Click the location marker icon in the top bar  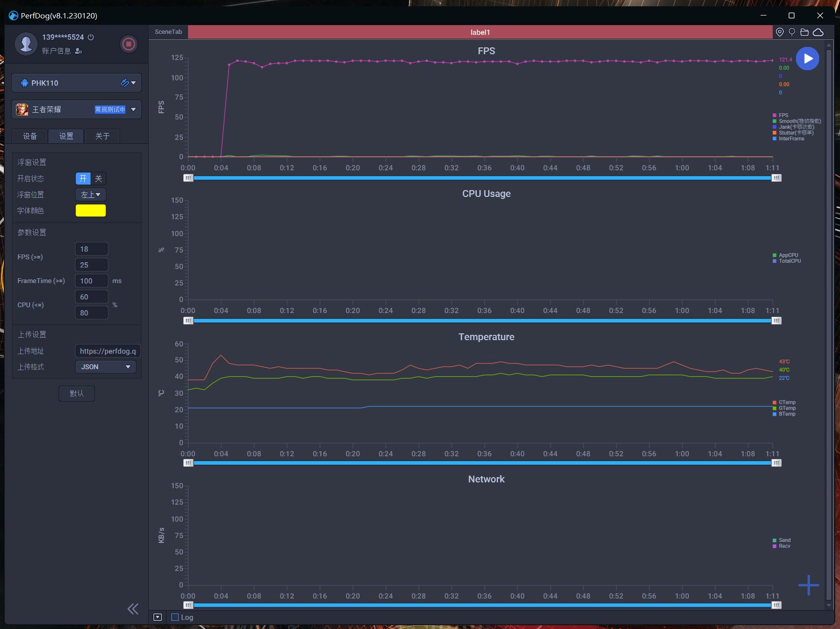[779, 32]
